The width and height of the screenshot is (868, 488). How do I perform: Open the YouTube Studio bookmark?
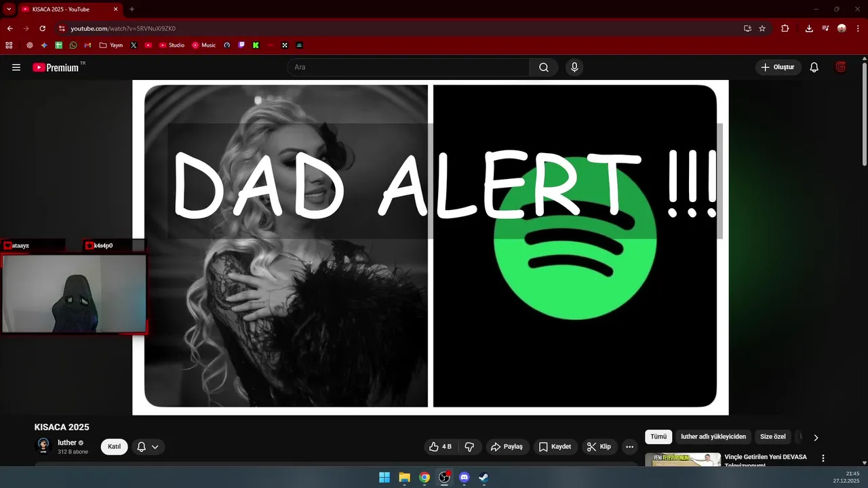[172, 45]
